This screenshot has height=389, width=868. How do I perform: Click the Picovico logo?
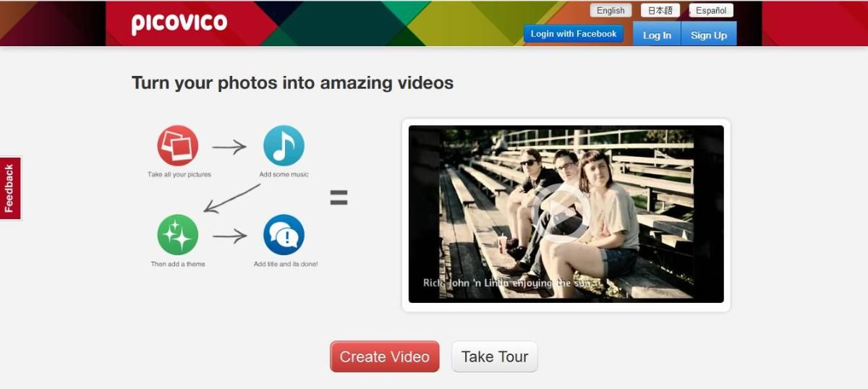[179, 24]
